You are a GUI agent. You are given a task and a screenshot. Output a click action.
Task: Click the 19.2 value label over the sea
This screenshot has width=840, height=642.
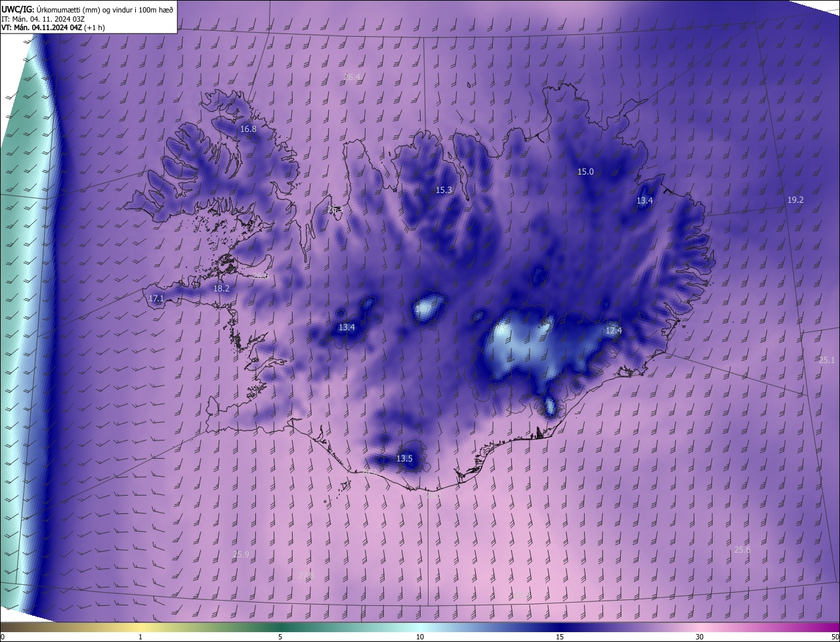(795, 200)
